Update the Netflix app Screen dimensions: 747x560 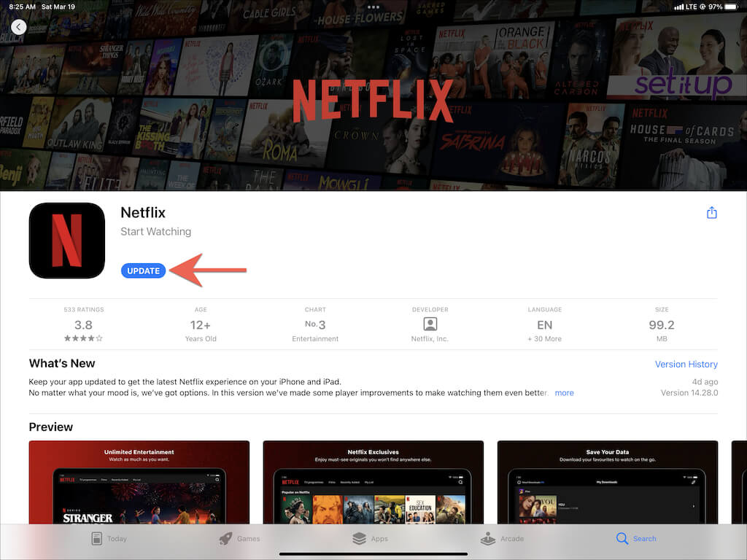pyautogui.click(x=144, y=271)
